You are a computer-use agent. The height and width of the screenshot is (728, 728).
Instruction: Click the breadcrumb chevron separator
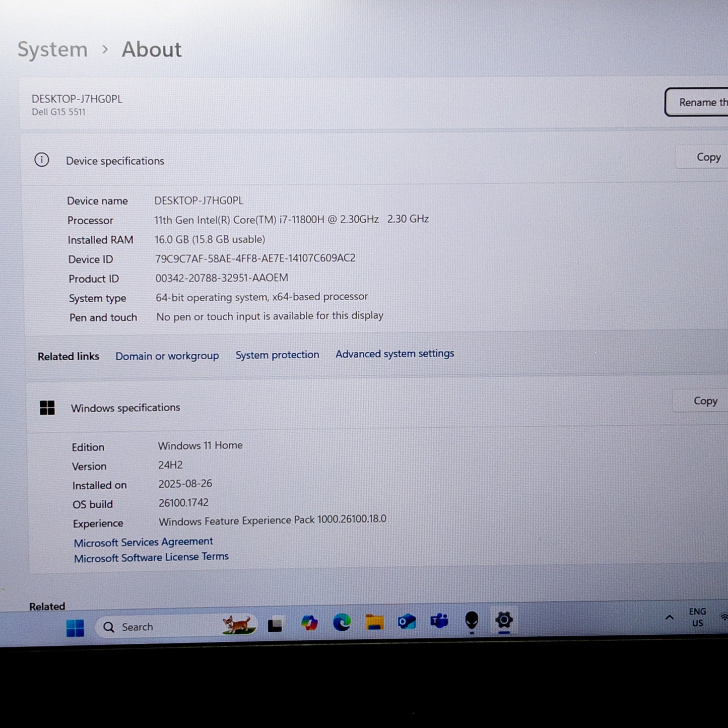tap(105, 49)
